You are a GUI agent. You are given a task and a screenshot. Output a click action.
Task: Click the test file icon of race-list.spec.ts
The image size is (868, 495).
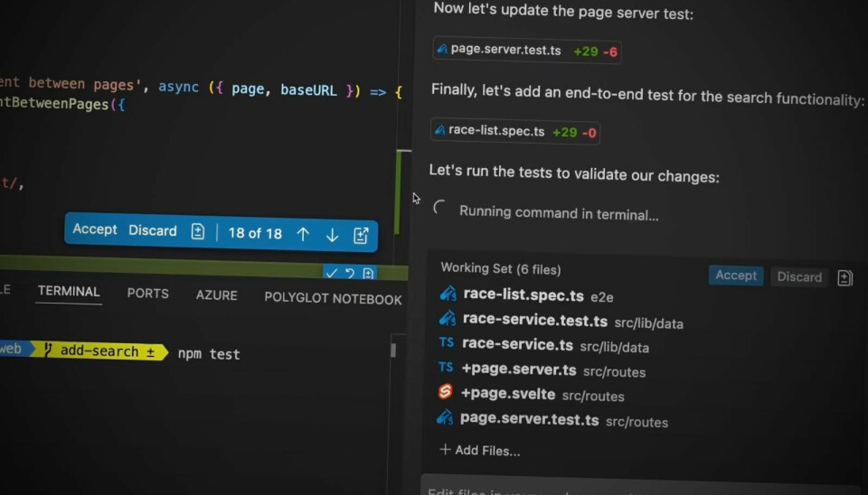448,294
